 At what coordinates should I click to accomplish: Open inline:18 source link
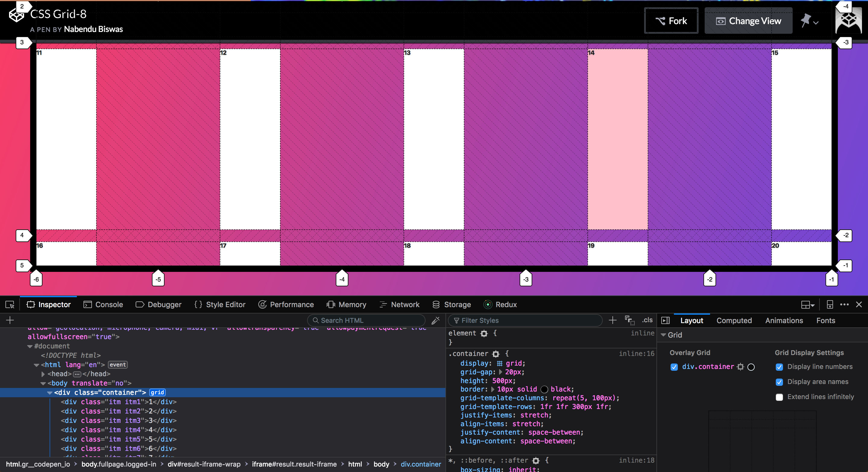(x=636, y=460)
